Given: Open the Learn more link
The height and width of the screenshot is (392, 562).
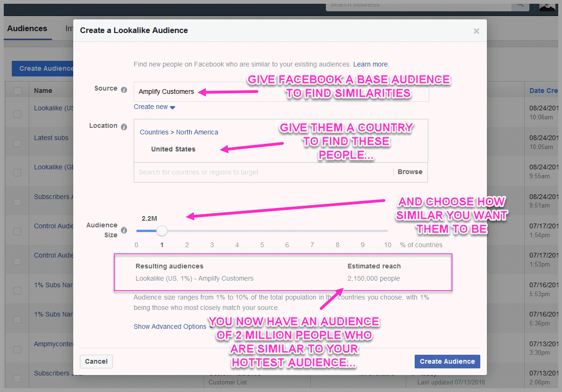Looking at the screenshot, I should [x=370, y=65].
